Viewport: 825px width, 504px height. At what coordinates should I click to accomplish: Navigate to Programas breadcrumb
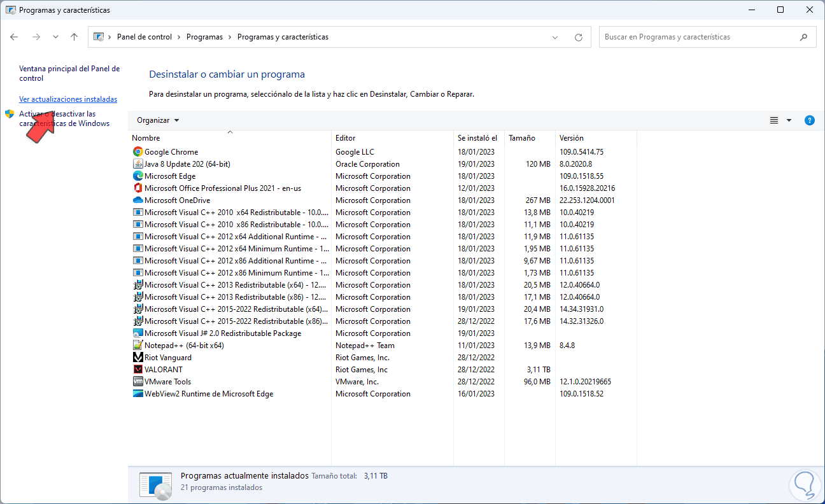click(204, 37)
